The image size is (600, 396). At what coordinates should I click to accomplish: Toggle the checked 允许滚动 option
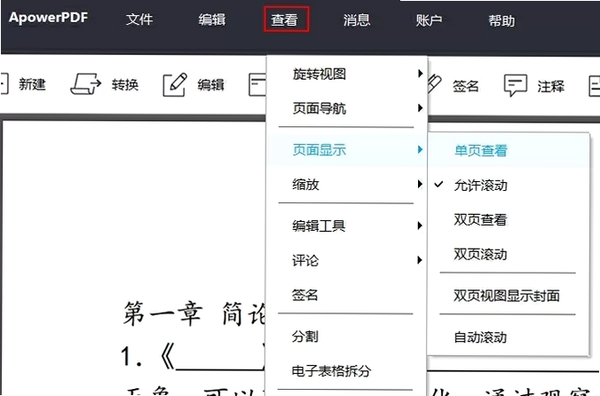coord(508,185)
